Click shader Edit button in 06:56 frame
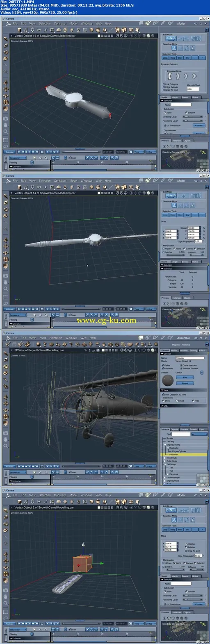The width and height of the screenshot is (210, 644). (x=185, y=377)
